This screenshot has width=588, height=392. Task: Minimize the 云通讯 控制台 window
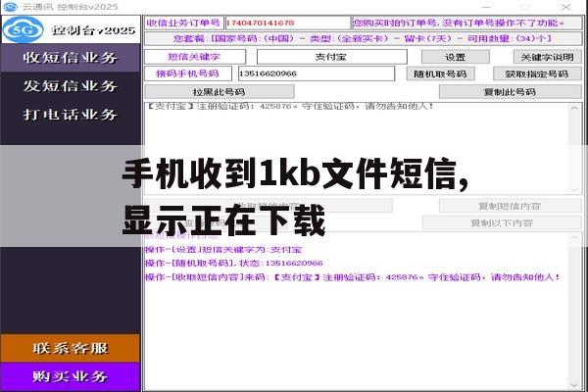click(486, 7)
